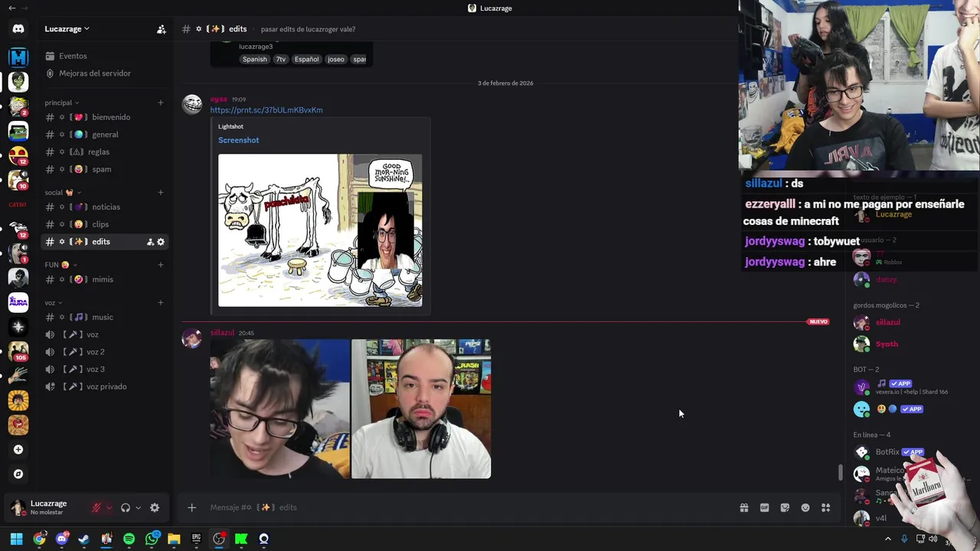Open the GIF picker

[x=764, y=507]
